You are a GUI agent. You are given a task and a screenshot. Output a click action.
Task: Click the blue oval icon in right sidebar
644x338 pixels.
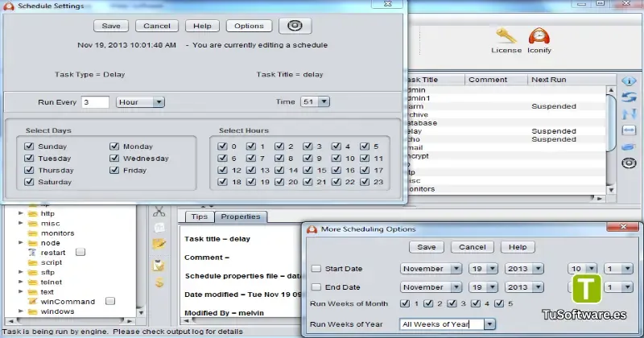[629, 146]
